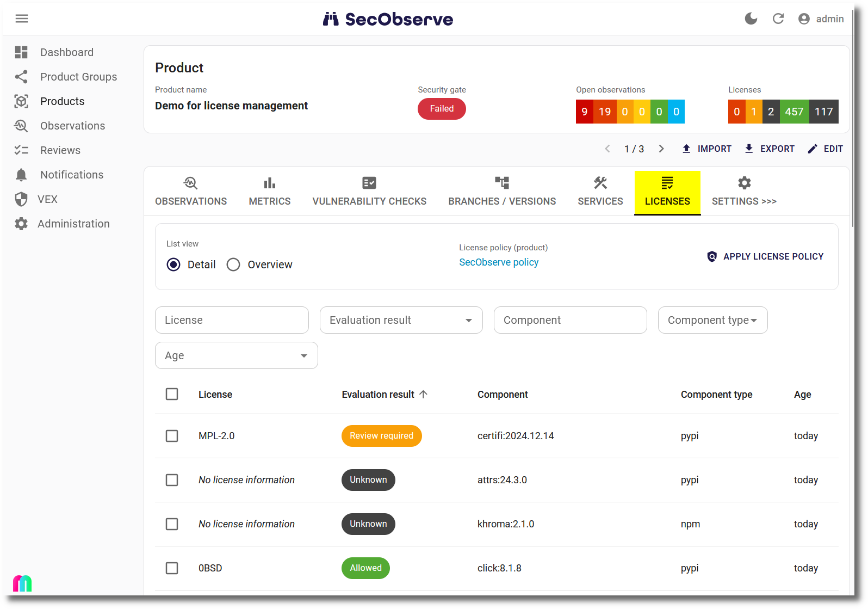The image size is (868, 609).
Task: Click the Unknown badge for attrs:24.3.0
Action: tap(368, 480)
